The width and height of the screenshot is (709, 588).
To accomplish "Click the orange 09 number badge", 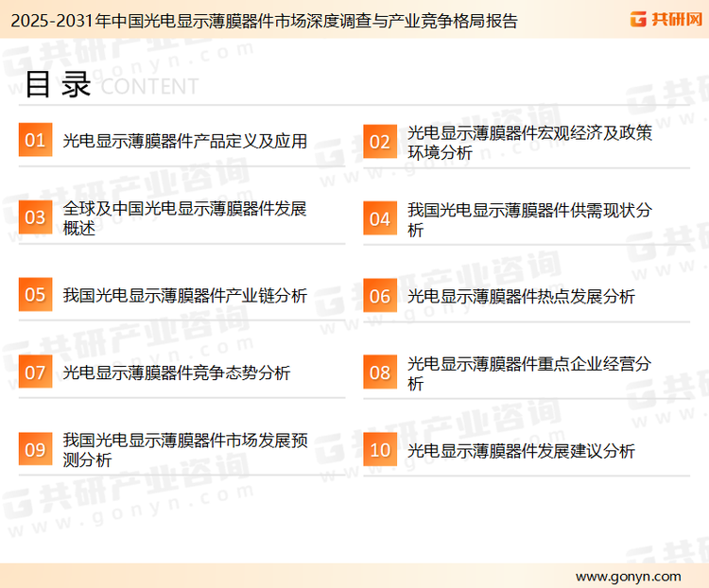I will pyautogui.click(x=35, y=449).
